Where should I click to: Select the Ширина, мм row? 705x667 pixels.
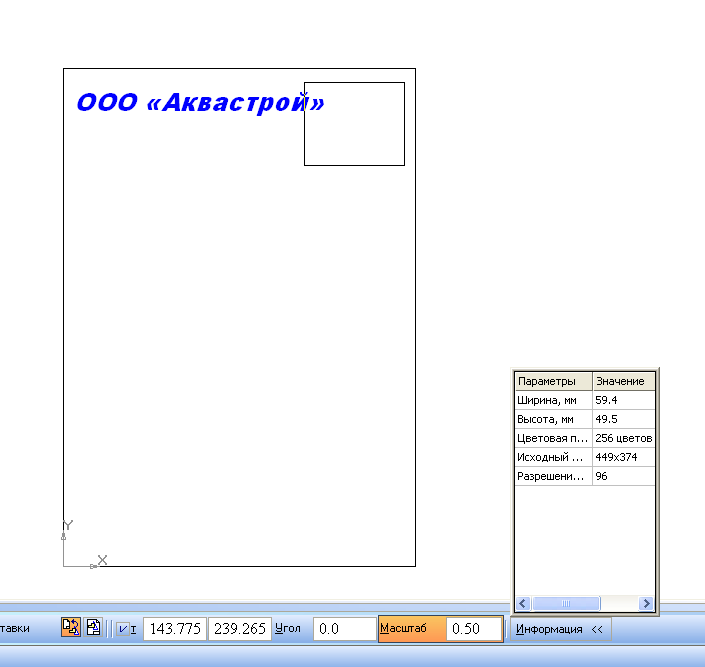(585, 400)
